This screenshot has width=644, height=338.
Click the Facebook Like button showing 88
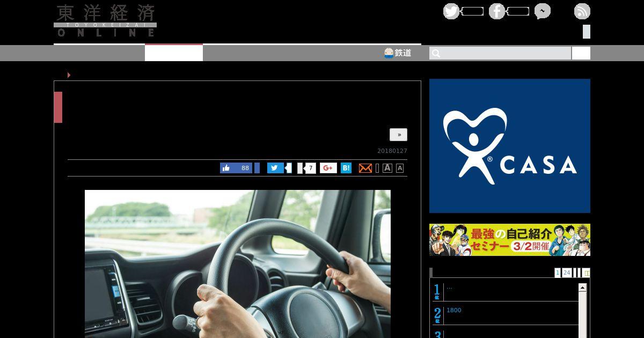236,168
